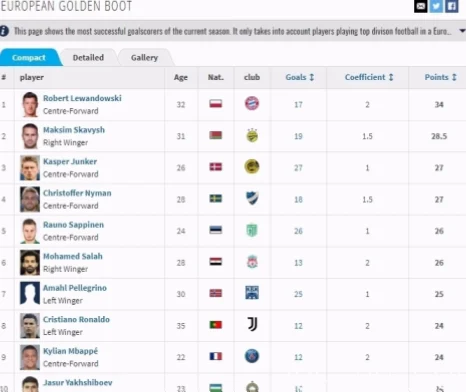Screen dimensions: 466x392
Task: Click the 'player' column header
Action: tap(32, 77)
